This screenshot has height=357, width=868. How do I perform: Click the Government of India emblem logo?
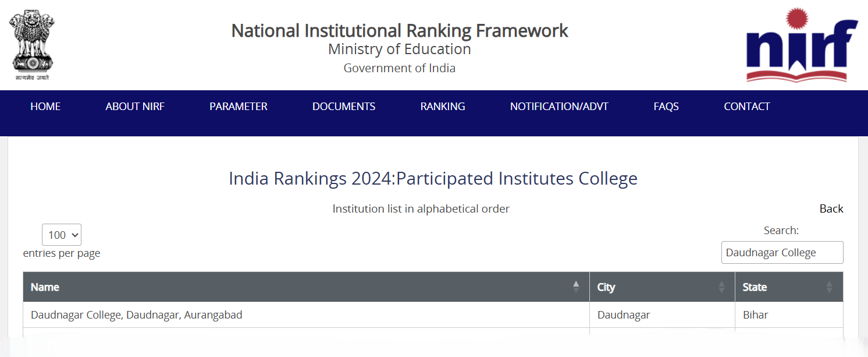[31, 45]
